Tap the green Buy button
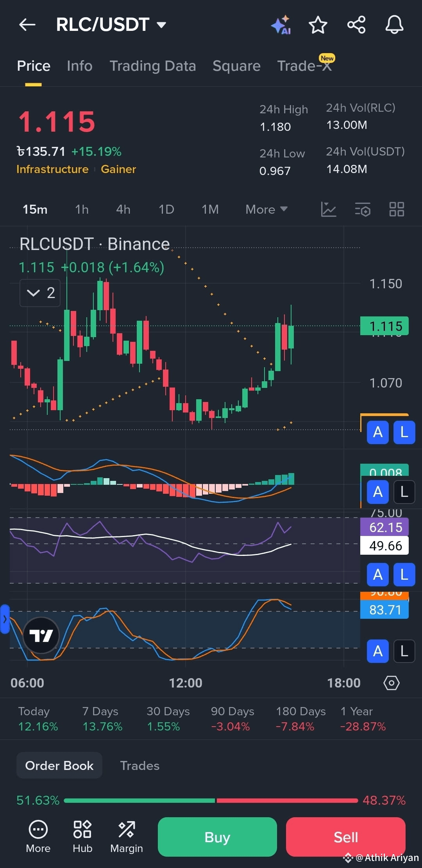The width and height of the screenshot is (422, 868). (x=217, y=837)
